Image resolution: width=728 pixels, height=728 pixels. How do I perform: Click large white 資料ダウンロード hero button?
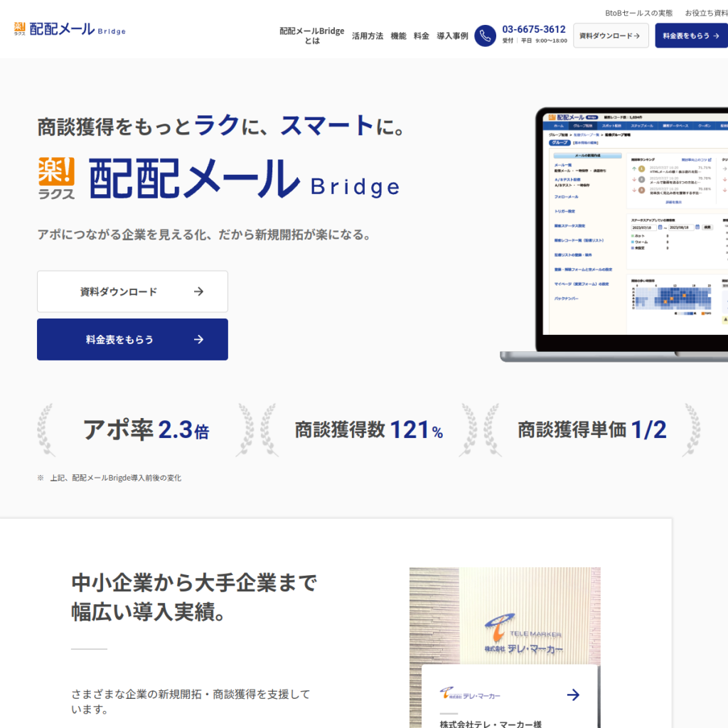coord(132,291)
